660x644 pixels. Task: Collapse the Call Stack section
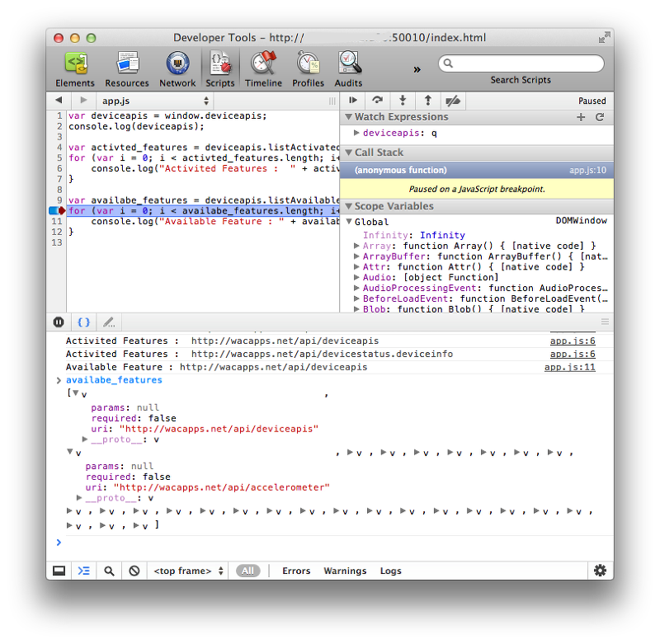348,153
